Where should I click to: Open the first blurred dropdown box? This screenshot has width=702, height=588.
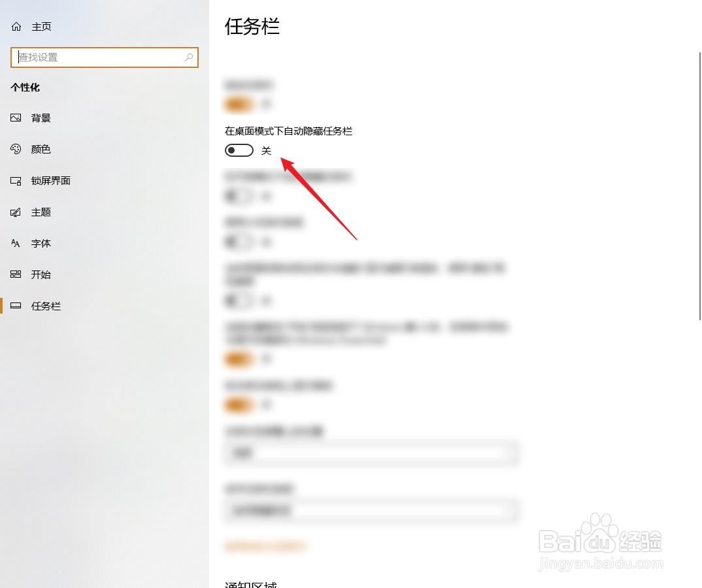(371, 453)
